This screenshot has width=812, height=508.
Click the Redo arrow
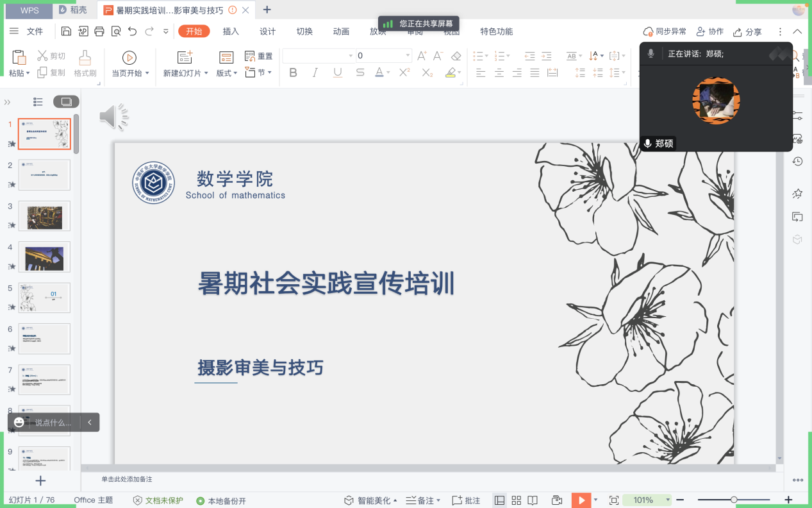click(x=149, y=31)
